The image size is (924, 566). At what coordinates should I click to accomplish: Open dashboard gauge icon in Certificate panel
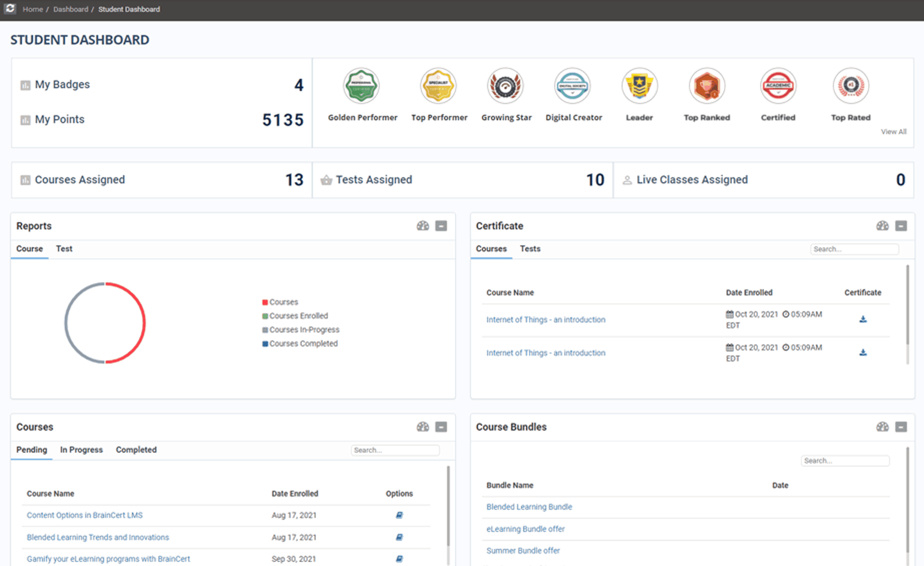(882, 226)
